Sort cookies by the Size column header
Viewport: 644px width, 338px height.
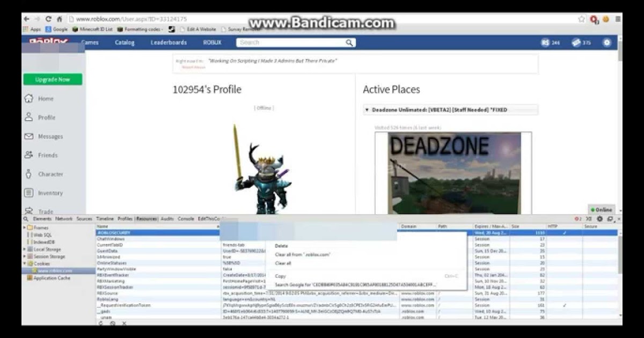pos(528,226)
